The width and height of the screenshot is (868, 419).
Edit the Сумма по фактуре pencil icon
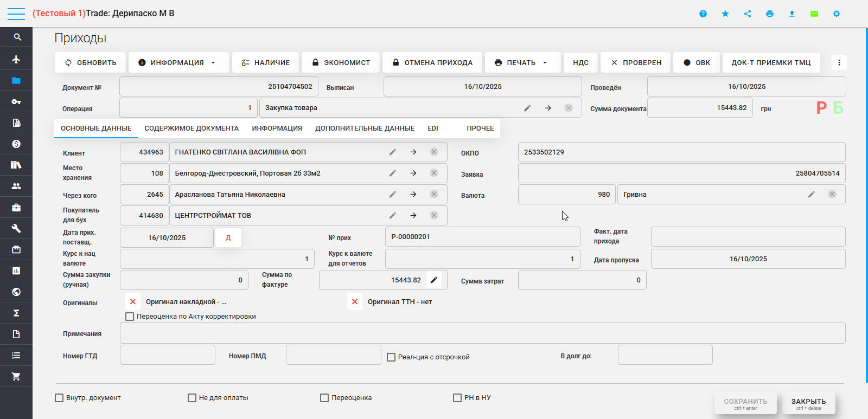[434, 280]
